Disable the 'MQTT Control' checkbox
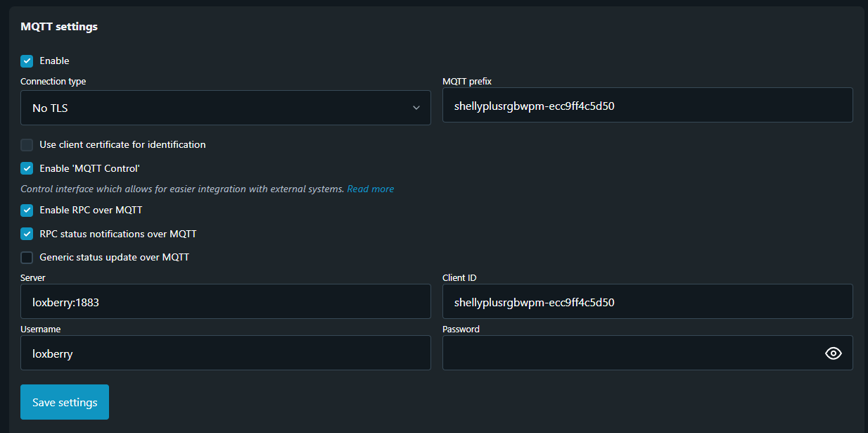The height and width of the screenshot is (433, 868). (x=27, y=168)
